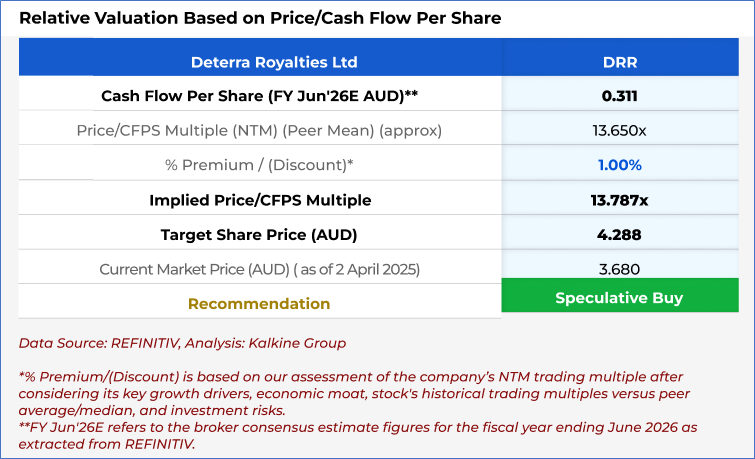Viewport: 755px width, 459px height.
Task: Select the Implied Price/CFPS Multiple label
Action: coord(259,200)
